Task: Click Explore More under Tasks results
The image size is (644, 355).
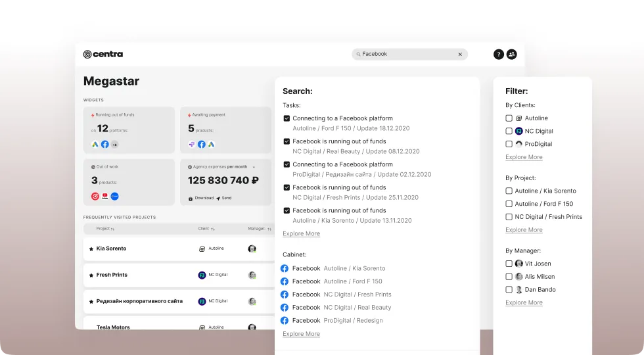Action: tap(301, 233)
